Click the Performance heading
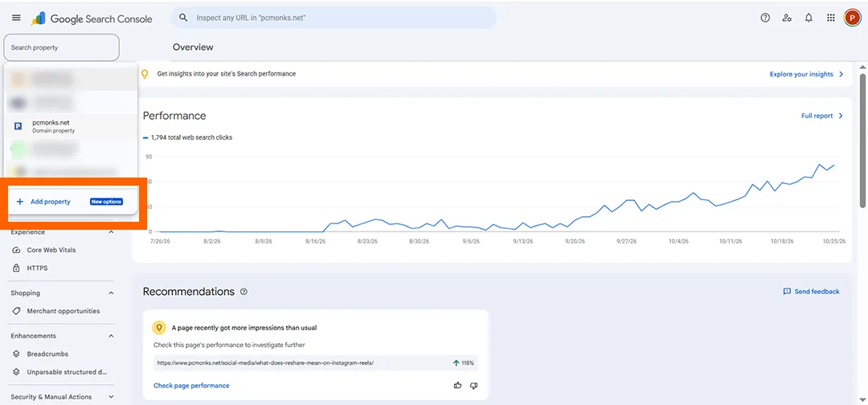 [174, 116]
